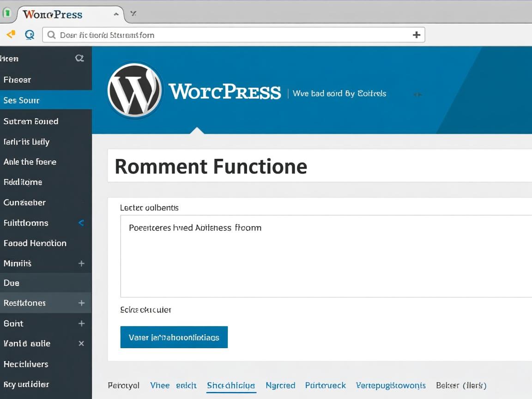Expand the 'Minhits' section with its plus

[x=81, y=263]
